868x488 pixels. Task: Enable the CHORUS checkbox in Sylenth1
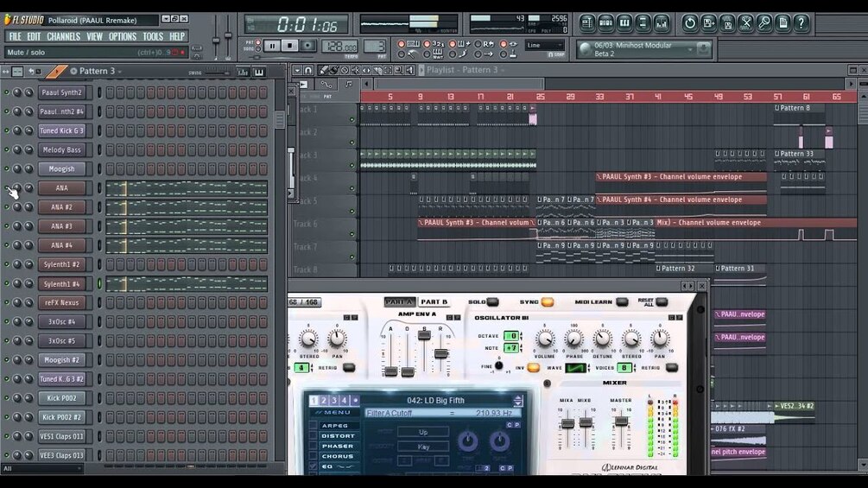(x=314, y=456)
